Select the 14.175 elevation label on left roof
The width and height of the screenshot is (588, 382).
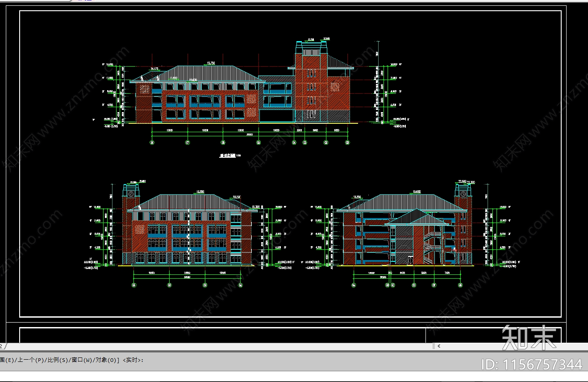[154, 69]
